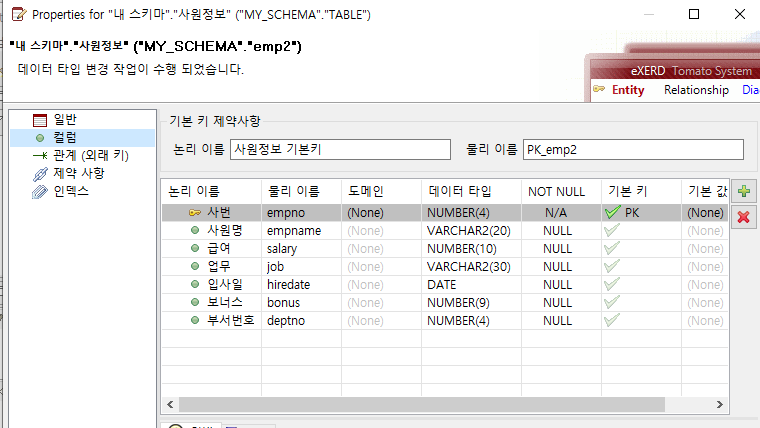Image resolution: width=760 pixels, height=428 pixels.
Task: Click the NOT NULL column header
Action: pyautogui.click(x=562, y=191)
